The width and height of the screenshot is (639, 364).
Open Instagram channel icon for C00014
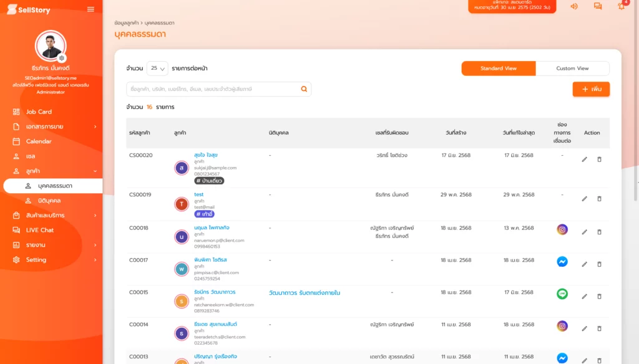pos(562,326)
